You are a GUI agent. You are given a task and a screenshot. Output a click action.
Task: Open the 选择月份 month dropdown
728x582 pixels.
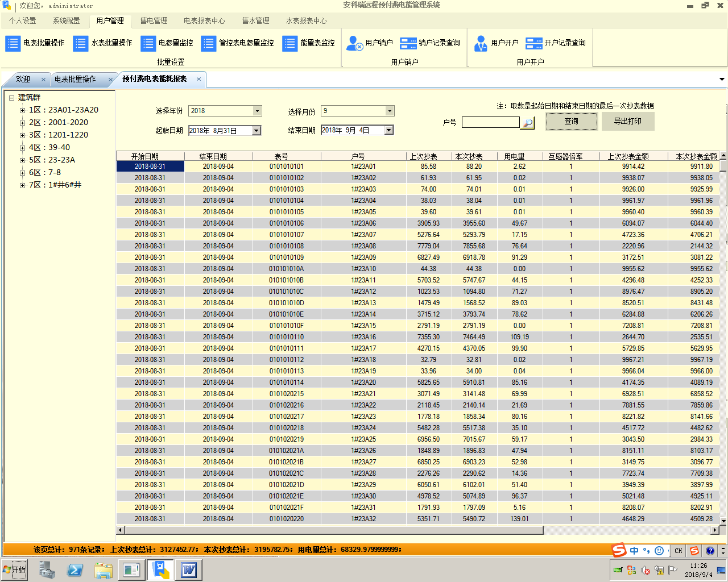coord(390,111)
